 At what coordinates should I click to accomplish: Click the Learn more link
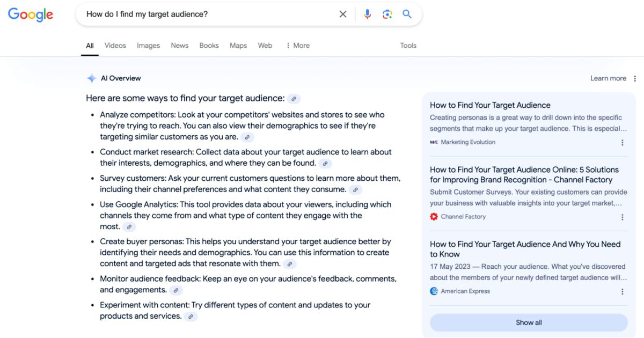608,78
